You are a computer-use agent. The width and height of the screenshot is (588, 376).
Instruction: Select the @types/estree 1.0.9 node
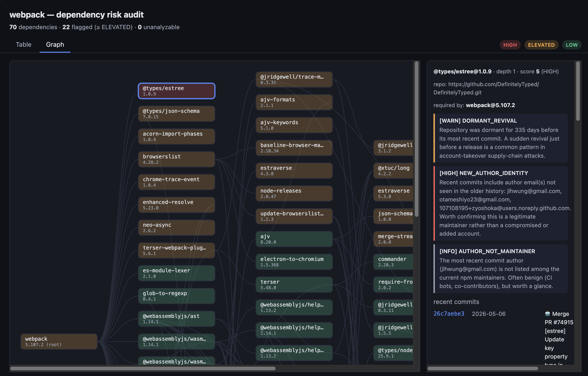[x=177, y=91]
